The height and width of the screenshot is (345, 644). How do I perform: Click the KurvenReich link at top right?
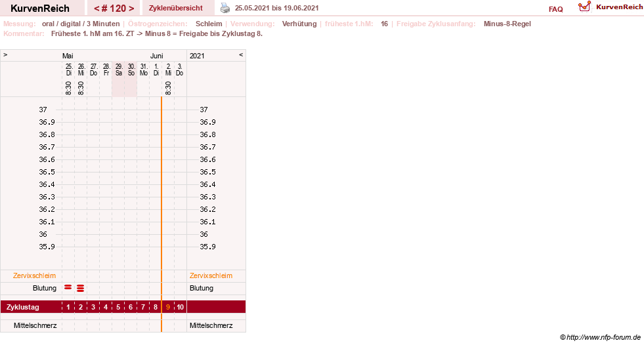point(619,7)
